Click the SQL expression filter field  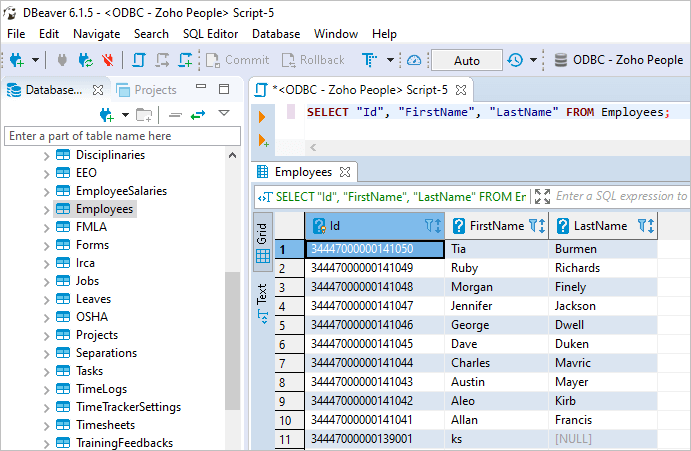pyautogui.click(x=621, y=196)
